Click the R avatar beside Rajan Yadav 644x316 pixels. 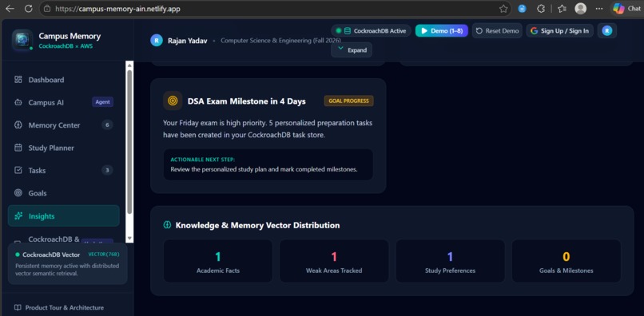click(157, 41)
